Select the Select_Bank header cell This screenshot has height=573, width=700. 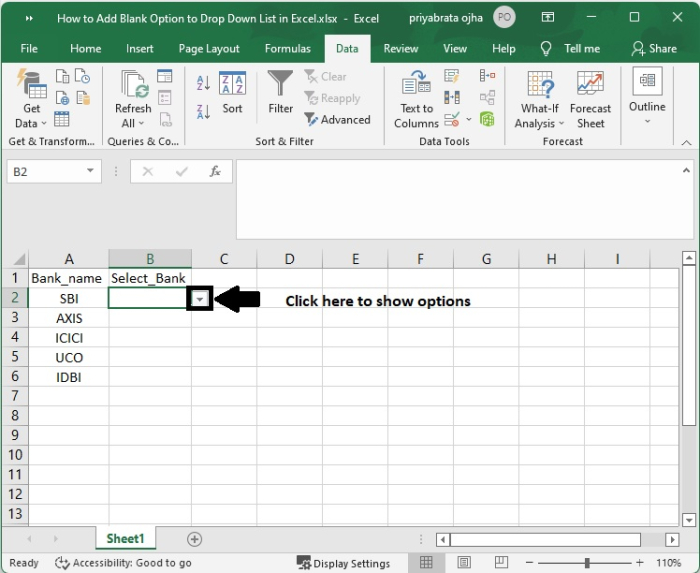point(150,278)
